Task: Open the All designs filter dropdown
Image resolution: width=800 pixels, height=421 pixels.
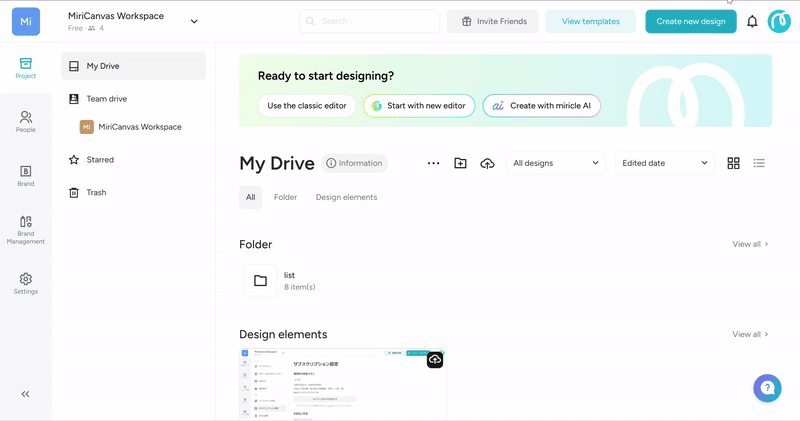Action: [x=555, y=163]
